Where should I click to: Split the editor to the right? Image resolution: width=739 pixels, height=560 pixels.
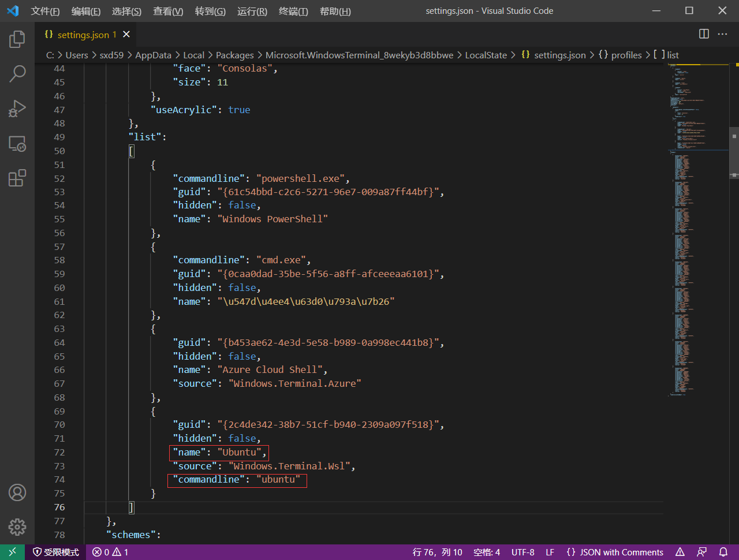[704, 34]
